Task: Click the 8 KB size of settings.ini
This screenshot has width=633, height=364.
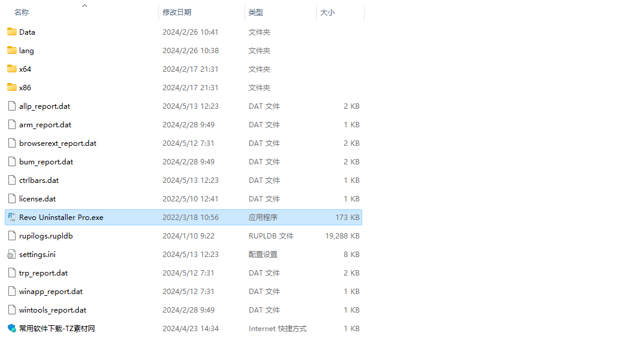Action: pyautogui.click(x=351, y=255)
